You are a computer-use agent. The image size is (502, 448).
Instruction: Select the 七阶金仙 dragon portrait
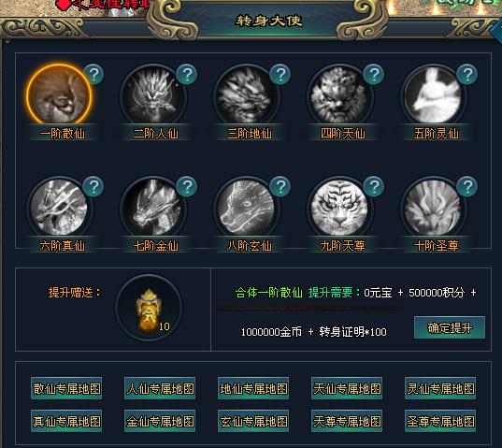(x=152, y=208)
